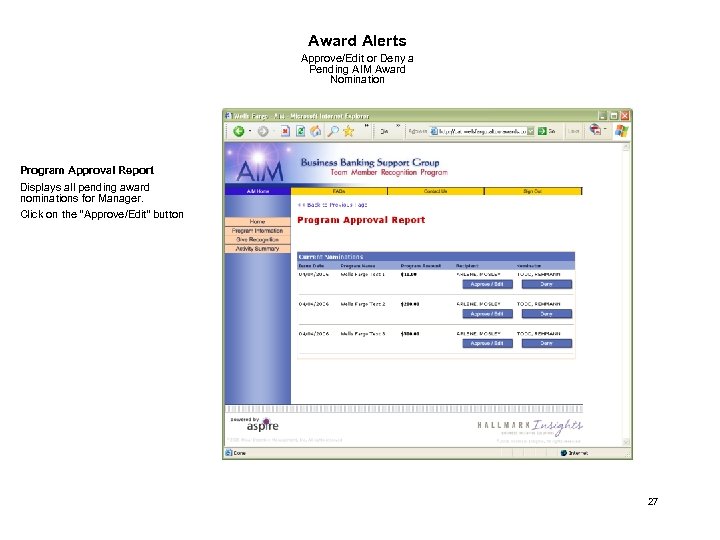Screen dimensions: 720x540
Task: Expand the toolbar overflow chevron after Favorites
Action: pyautogui.click(x=366, y=126)
